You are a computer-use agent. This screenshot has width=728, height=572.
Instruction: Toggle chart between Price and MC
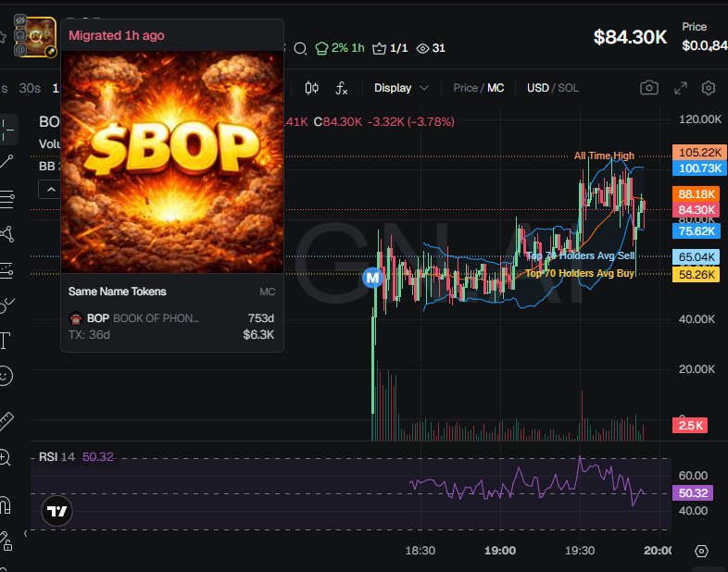pos(478,88)
